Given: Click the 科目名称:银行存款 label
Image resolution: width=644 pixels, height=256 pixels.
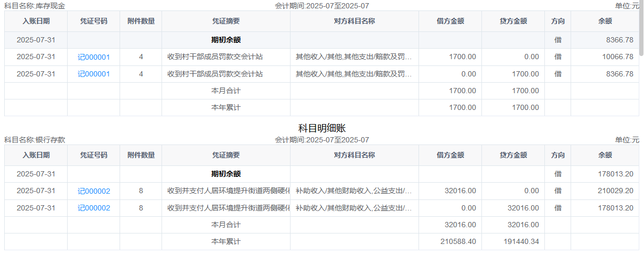Looking at the screenshot, I should [x=35, y=140].
